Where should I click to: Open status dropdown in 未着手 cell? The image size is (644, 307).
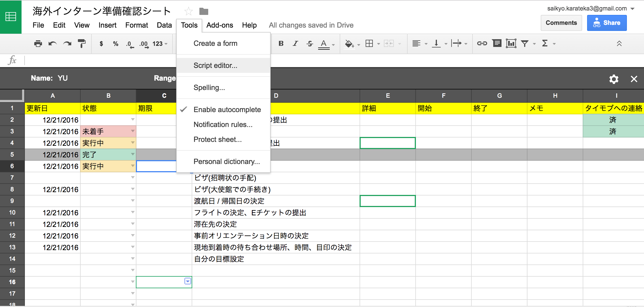(x=133, y=131)
